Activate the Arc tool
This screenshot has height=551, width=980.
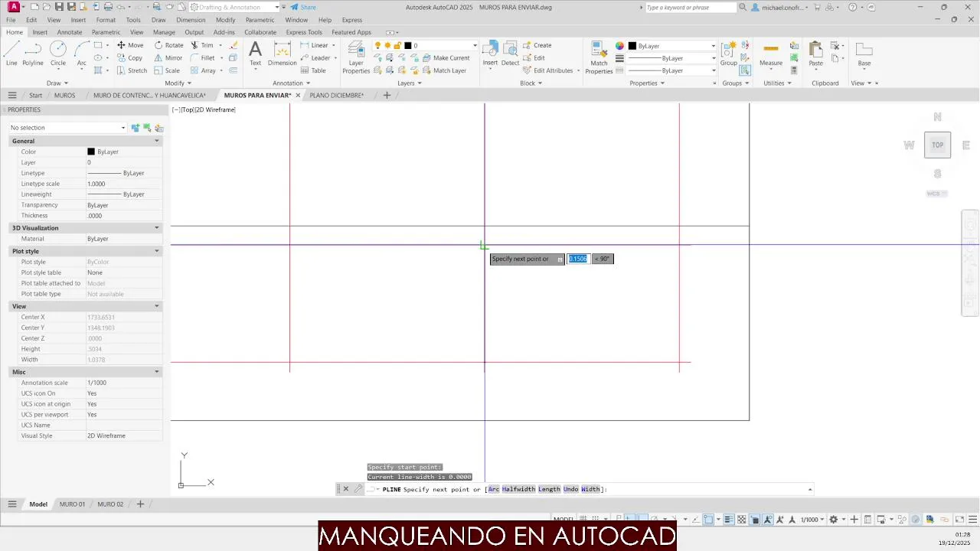coord(81,54)
